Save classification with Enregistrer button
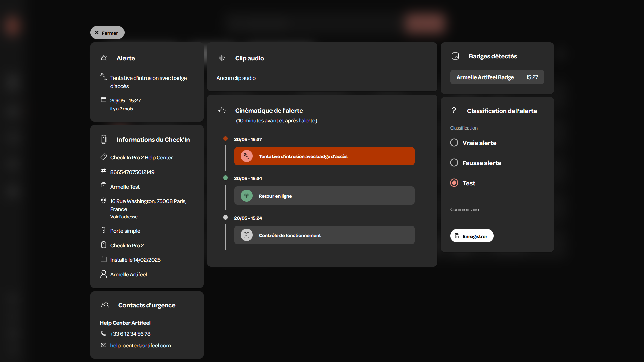The width and height of the screenshot is (644, 362). 472,236
